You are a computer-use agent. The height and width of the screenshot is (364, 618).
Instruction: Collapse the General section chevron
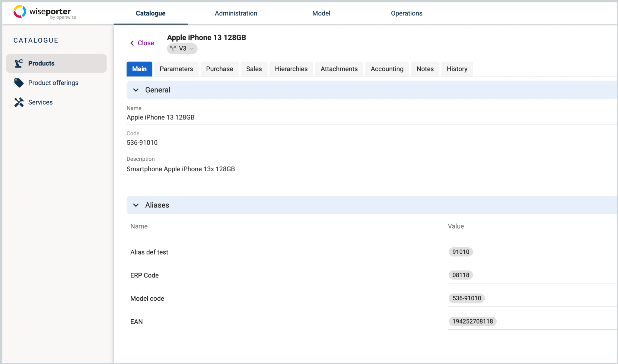tap(136, 90)
